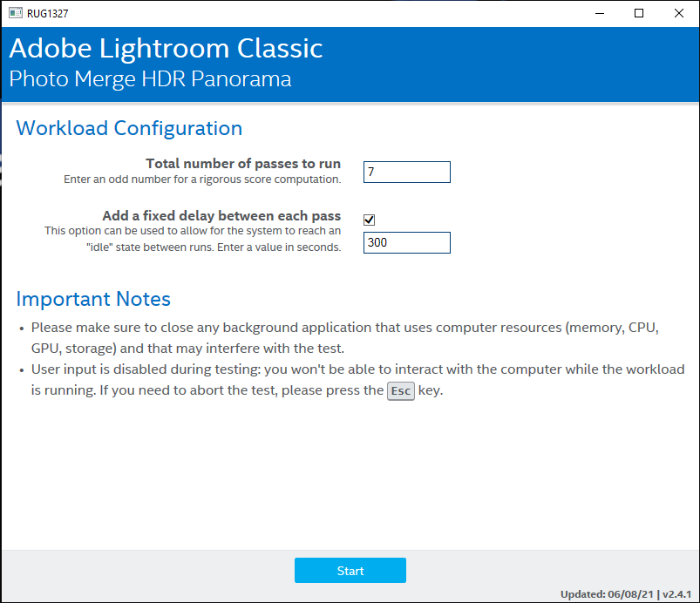
Task: Focus the total passes field containing 7
Action: 407,172
